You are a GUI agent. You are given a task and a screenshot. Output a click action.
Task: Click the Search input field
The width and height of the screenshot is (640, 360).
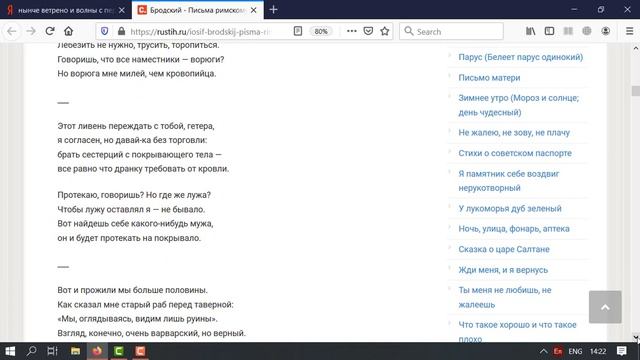(451, 31)
